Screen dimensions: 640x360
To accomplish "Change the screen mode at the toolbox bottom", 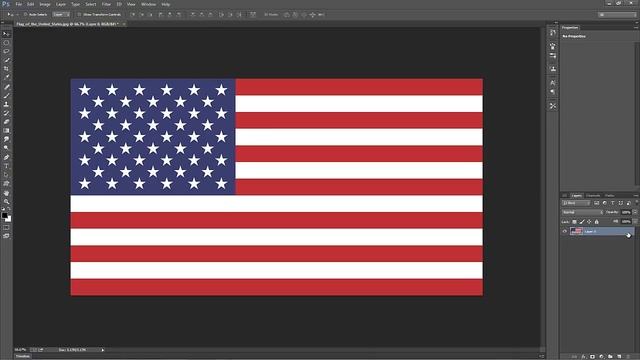I will coord(6,236).
